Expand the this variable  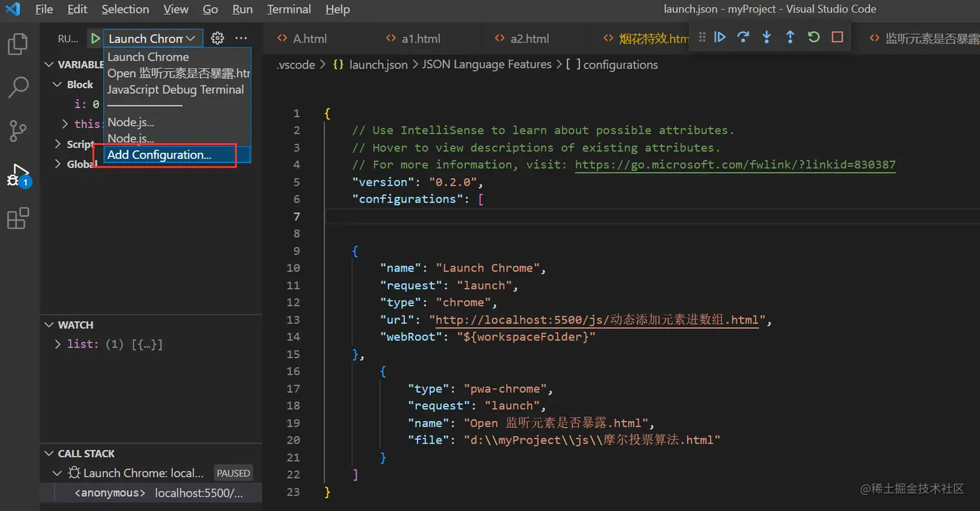tap(65, 124)
